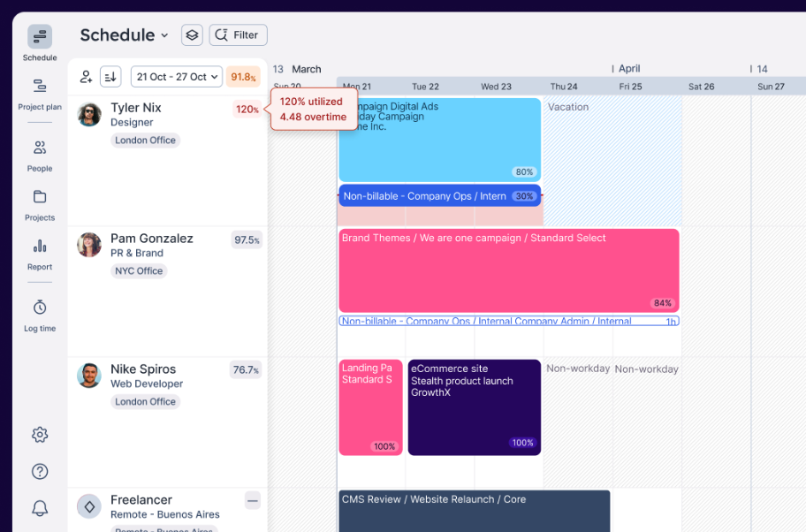This screenshot has width=806, height=532.
Task: Collapse the Freelancer row minus button
Action: pyautogui.click(x=253, y=501)
